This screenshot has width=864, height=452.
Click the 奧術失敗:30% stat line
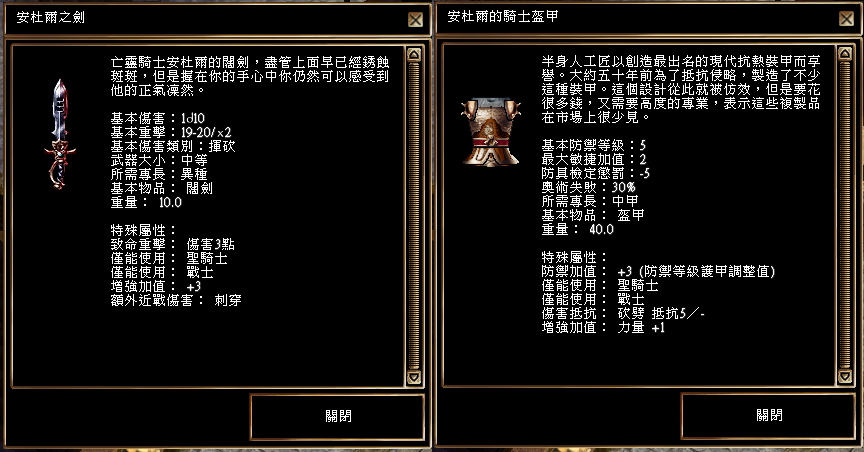588,187
